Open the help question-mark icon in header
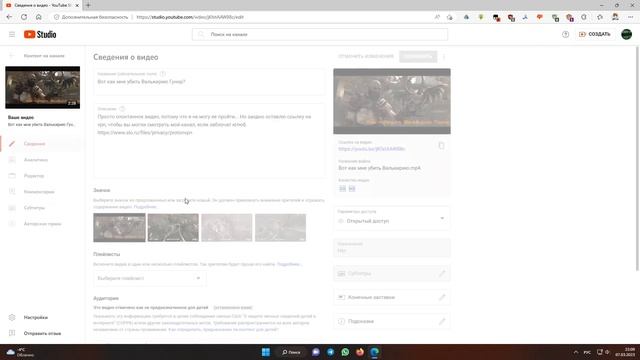Viewport: 640px width, 360px height. (x=565, y=34)
